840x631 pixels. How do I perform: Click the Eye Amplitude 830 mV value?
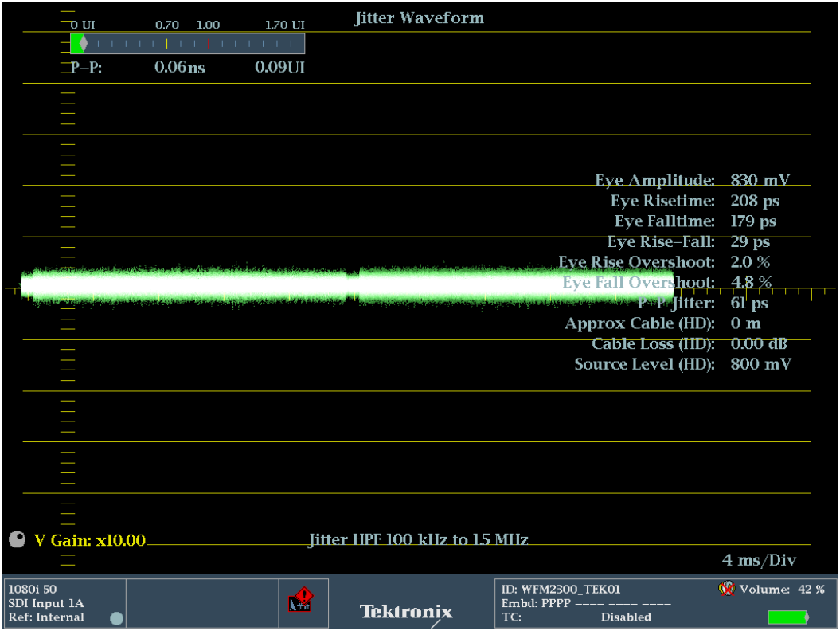(x=760, y=180)
